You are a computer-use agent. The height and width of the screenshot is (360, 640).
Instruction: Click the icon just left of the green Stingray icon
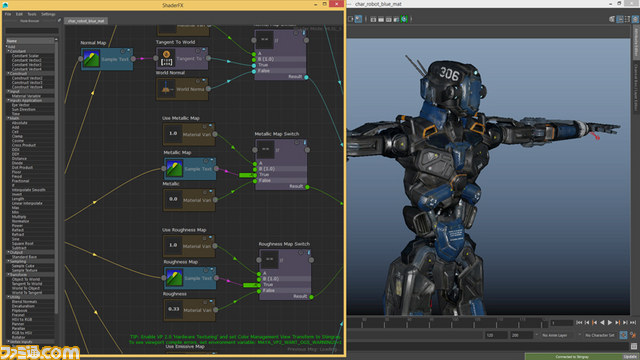click(x=396, y=19)
